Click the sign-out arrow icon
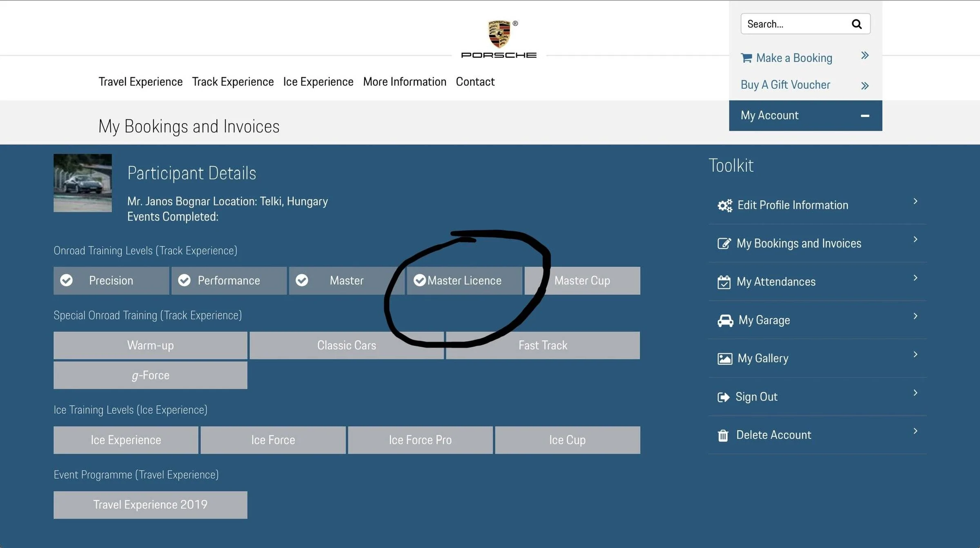 (x=724, y=397)
